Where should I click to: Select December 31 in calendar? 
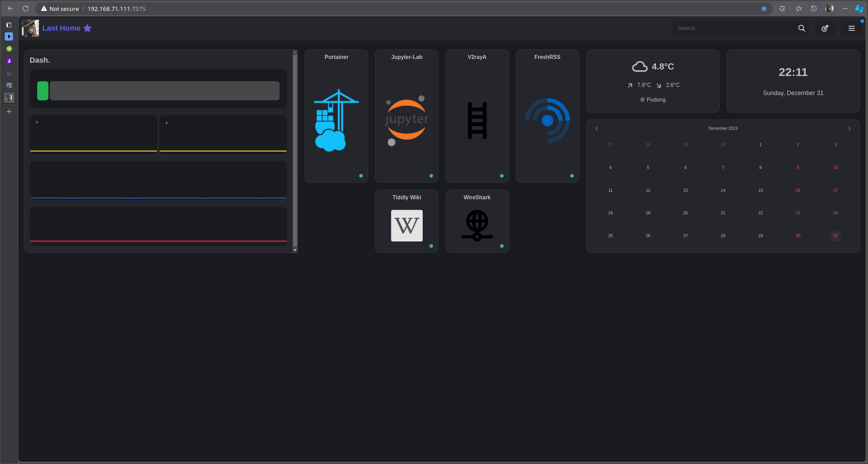coord(835,236)
